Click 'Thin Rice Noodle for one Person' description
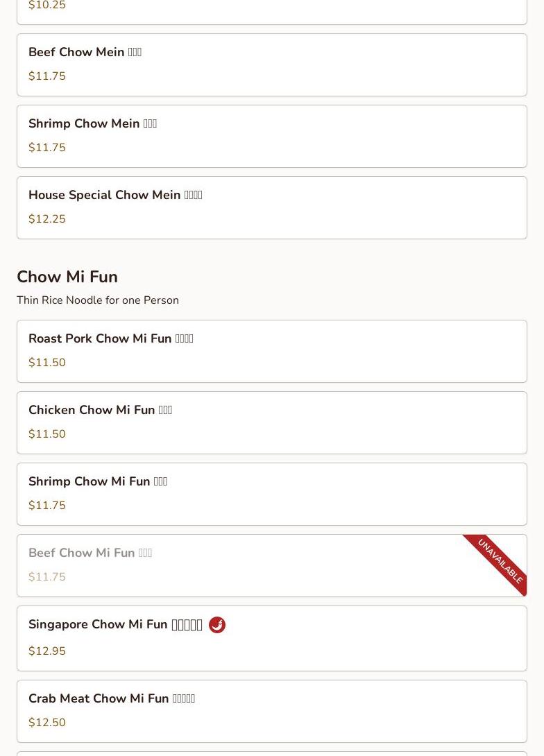 tap(98, 300)
